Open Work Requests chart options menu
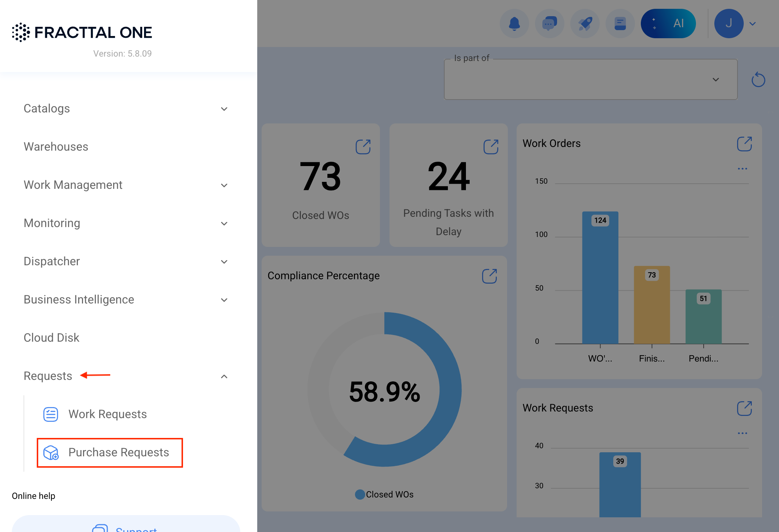Image resolution: width=779 pixels, height=532 pixels. pyautogui.click(x=743, y=433)
